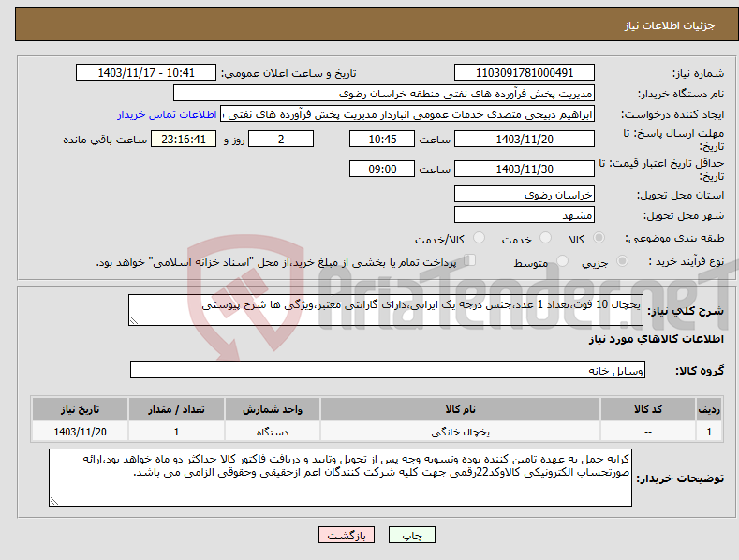Click the گروه کالا label
Image resolution: width=739 pixels, height=560 pixels.
point(700,371)
